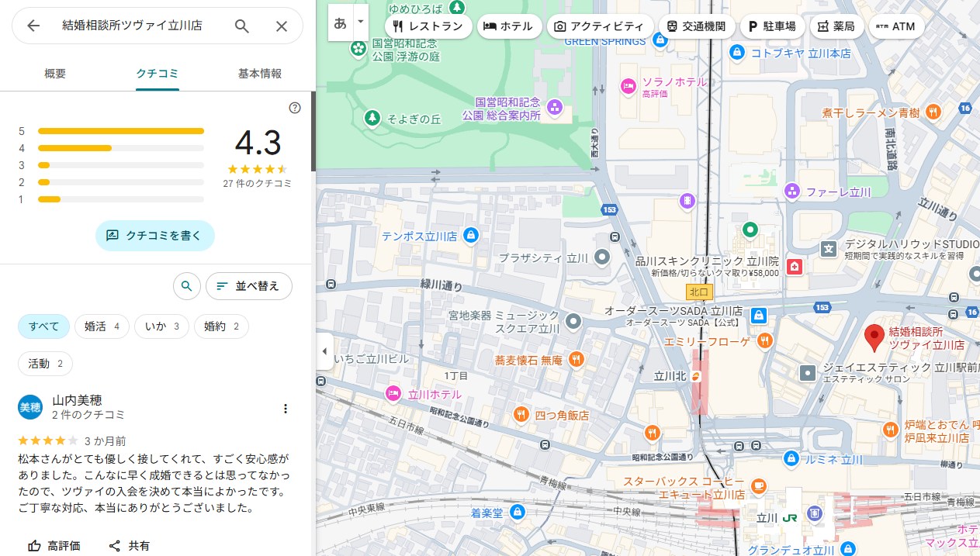Switch to the 基本情報 tab

(x=259, y=74)
